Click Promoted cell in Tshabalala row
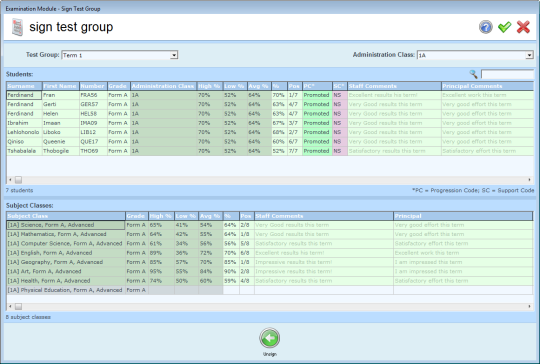Screen dimensions: 540x364 pyautogui.click(x=317, y=151)
